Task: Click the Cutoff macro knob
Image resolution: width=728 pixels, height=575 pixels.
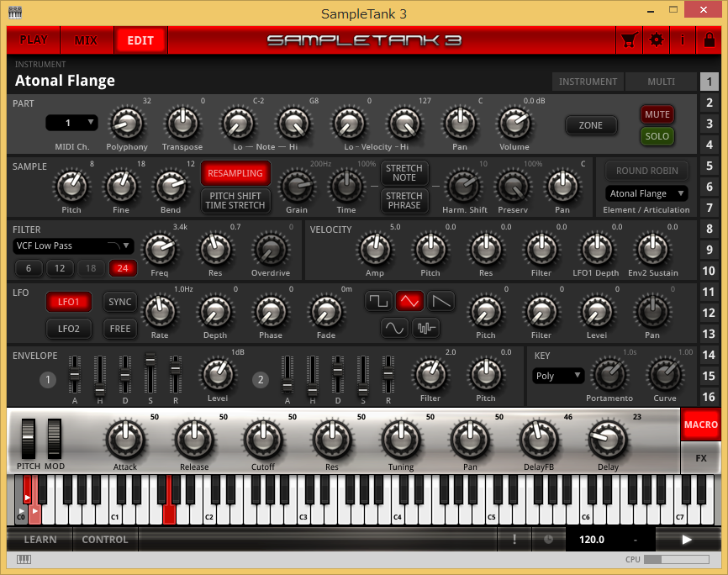Action: coord(263,440)
